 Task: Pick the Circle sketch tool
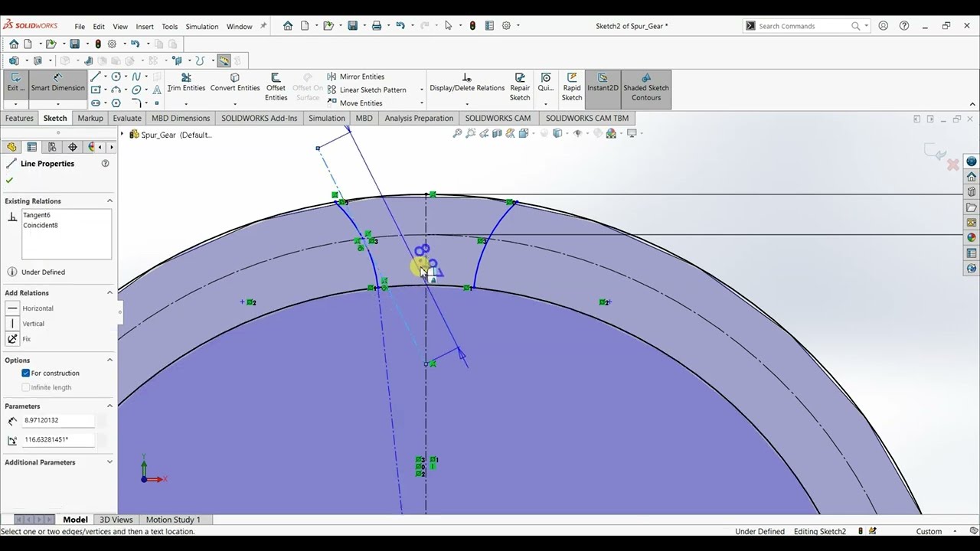[116, 77]
